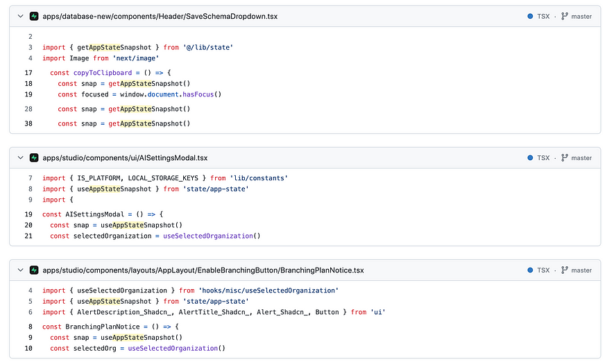This screenshot has width=607, height=364.
Task: Click line number 38 in SaveSchemaDropdown.tsx
Action: pyautogui.click(x=28, y=124)
